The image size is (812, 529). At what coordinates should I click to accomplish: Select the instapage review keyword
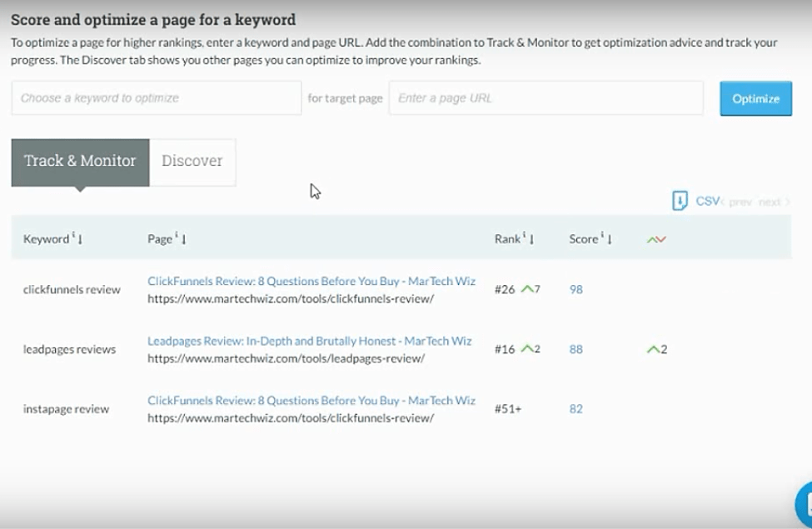coord(66,409)
